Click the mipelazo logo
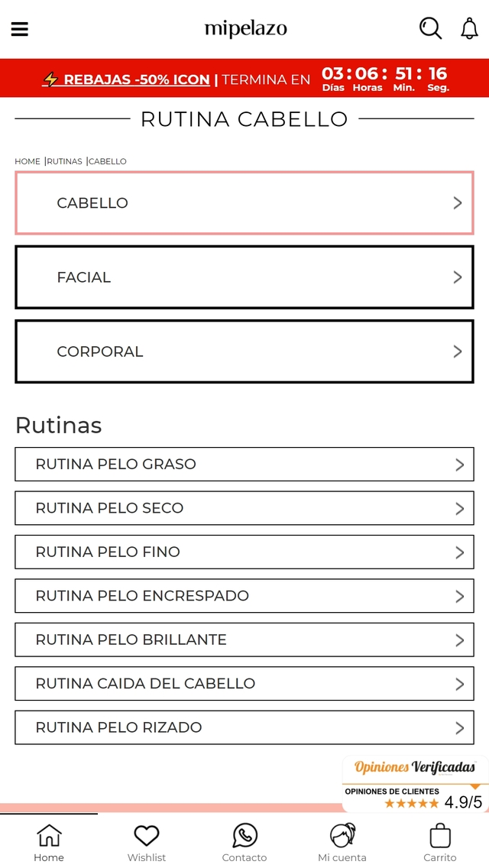 pyautogui.click(x=244, y=29)
